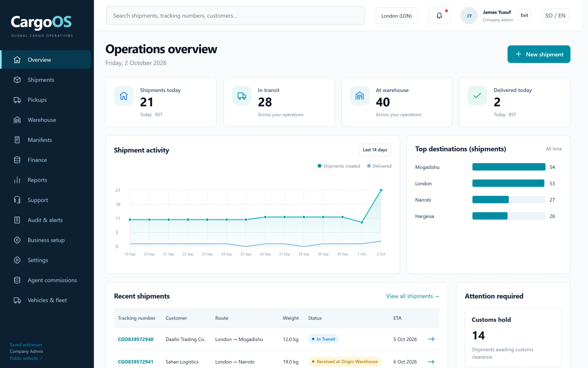Click arrow icon for shipment CGO839572940
588x368 pixels.
coord(431,339)
